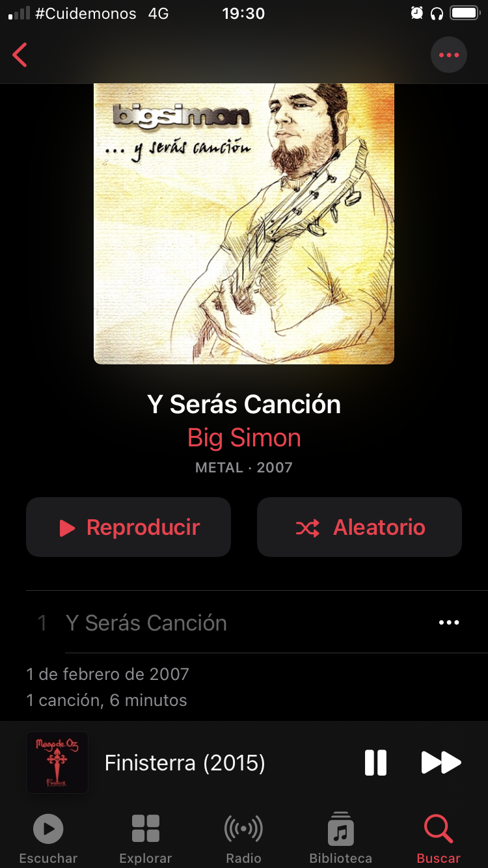Image resolution: width=488 pixels, height=868 pixels.
Task: Skip to the next track
Action: 441,763
